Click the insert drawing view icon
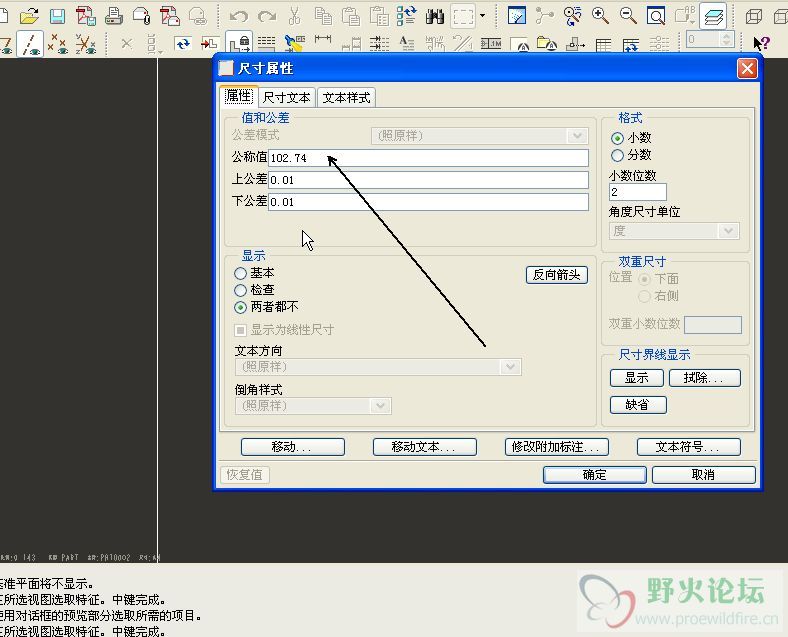 210,44
